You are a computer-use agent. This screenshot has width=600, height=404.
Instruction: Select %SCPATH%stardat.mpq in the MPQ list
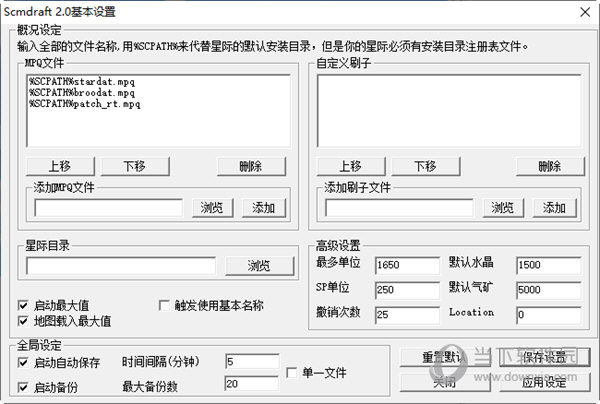tap(82, 81)
